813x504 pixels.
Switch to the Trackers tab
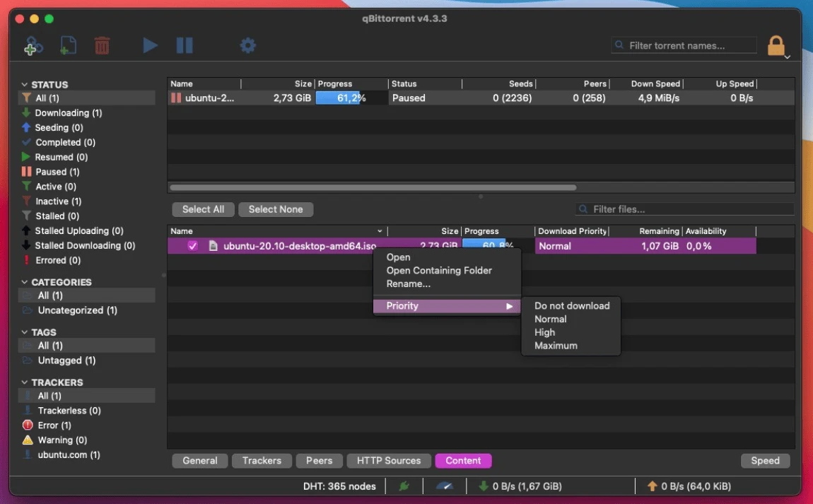click(x=262, y=461)
